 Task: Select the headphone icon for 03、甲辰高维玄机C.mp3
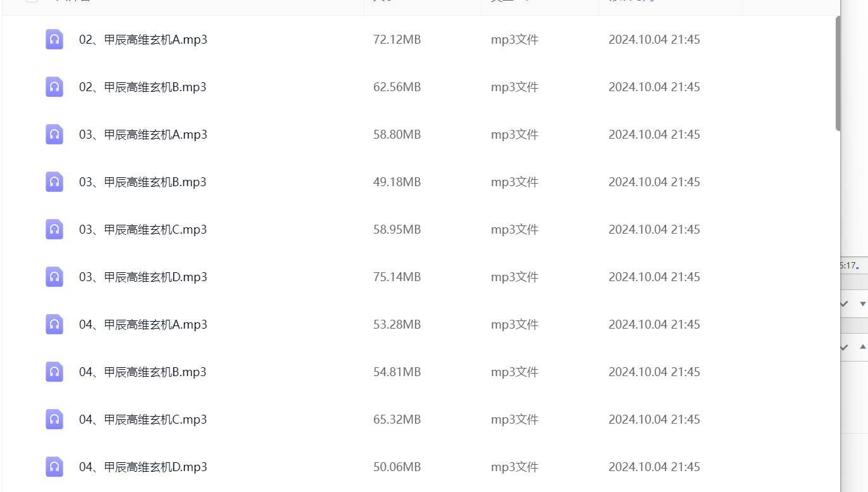tap(54, 229)
